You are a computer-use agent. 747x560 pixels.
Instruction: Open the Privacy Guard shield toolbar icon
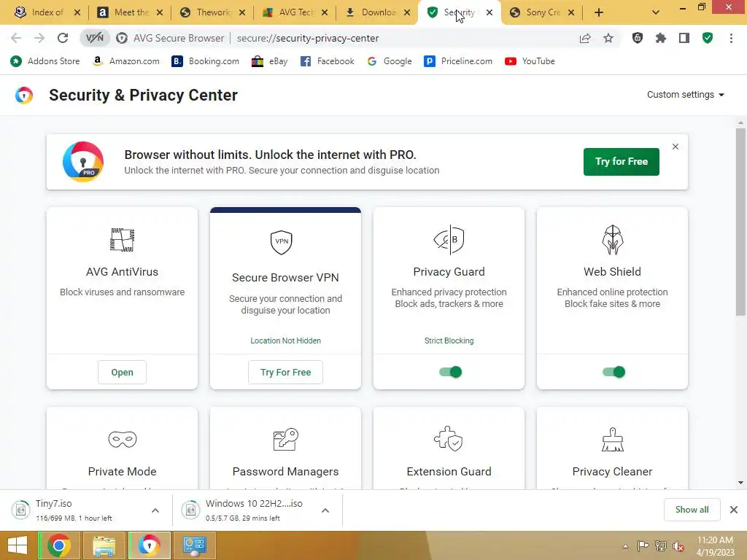[x=638, y=38]
